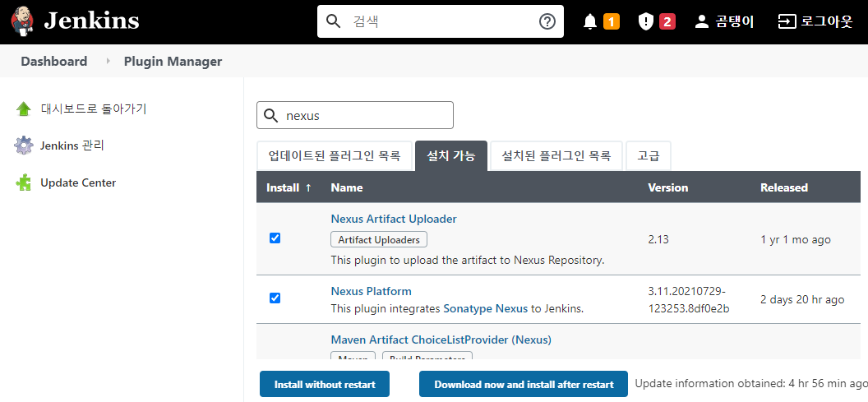Image resolution: width=868 pixels, height=402 pixels.
Task: Click Update Center sidebar link
Action: click(78, 183)
